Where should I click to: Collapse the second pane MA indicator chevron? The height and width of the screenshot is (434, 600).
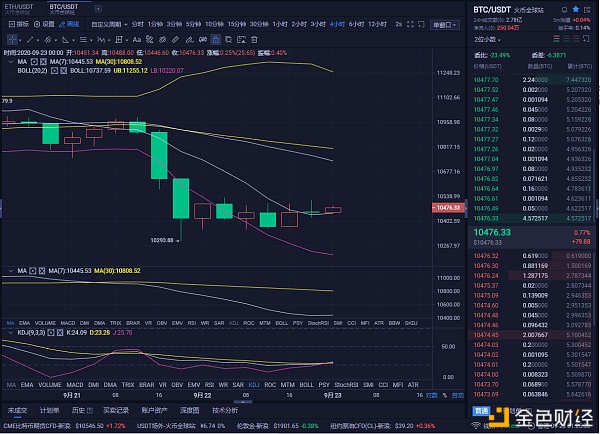click(x=11, y=271)
